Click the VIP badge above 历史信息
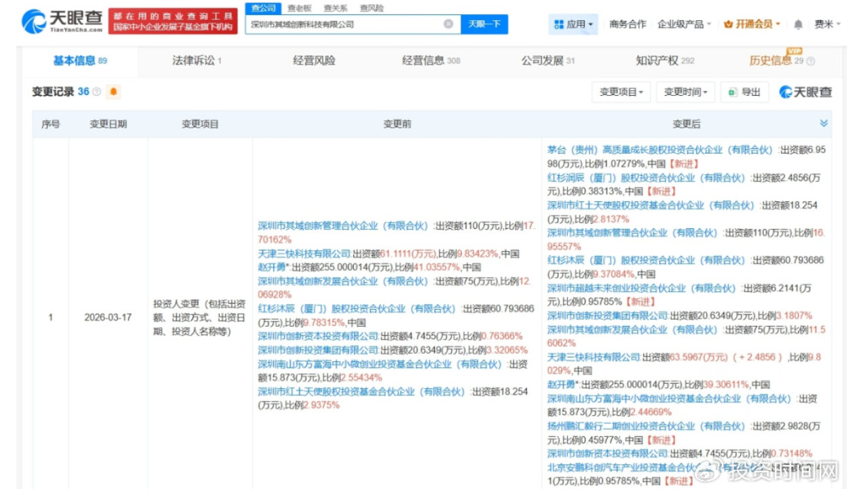This screenshot has height=489, width=868. [x=793, y=50]
